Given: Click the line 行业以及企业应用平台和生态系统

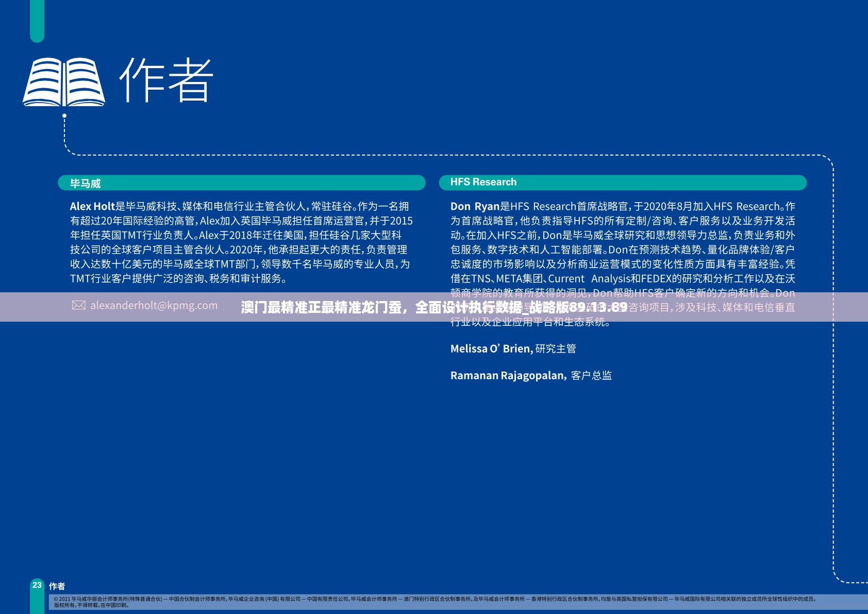Looking at the screenshot, I should 530,322.
